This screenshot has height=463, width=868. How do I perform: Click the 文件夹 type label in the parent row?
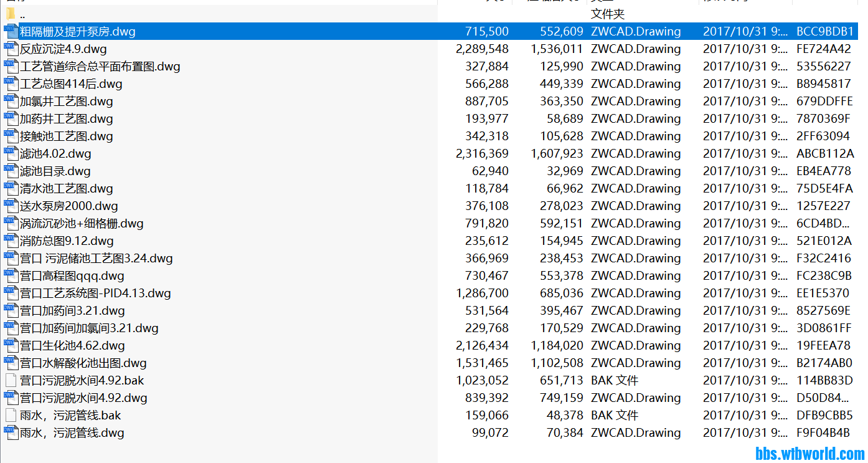(607, 14)
